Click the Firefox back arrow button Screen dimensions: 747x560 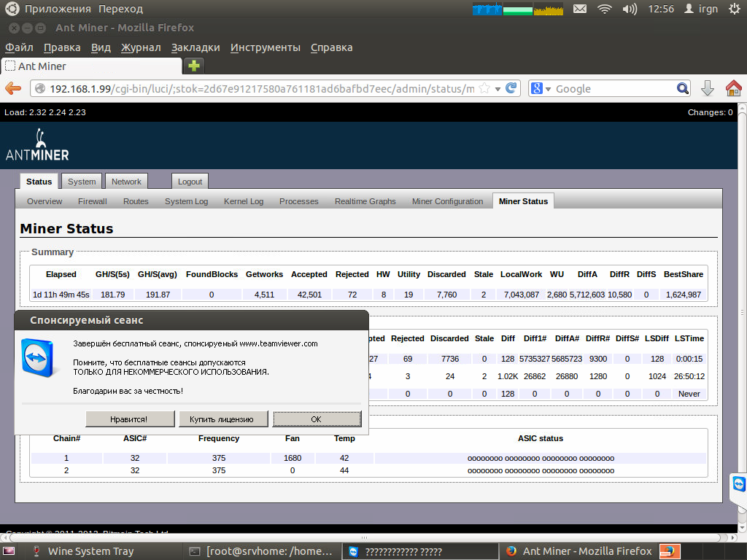tap(13, 88)
